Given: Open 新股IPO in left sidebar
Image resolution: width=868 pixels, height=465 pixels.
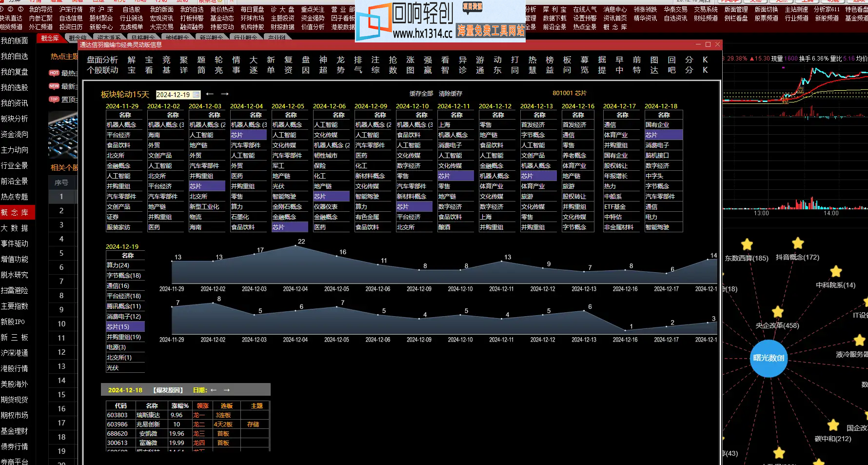Looking at the screenshot, I should tap(13, 322).
